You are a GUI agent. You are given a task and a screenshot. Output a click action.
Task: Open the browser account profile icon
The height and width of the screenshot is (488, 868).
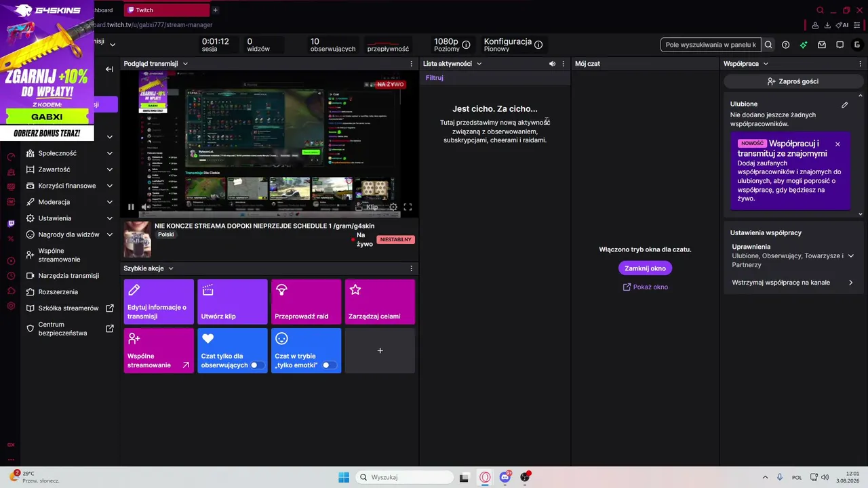(814, 25)
